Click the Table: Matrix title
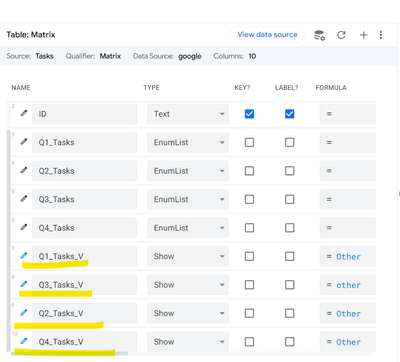The width and height of the screenshot is (400, 362). click(x=31, y=35)
